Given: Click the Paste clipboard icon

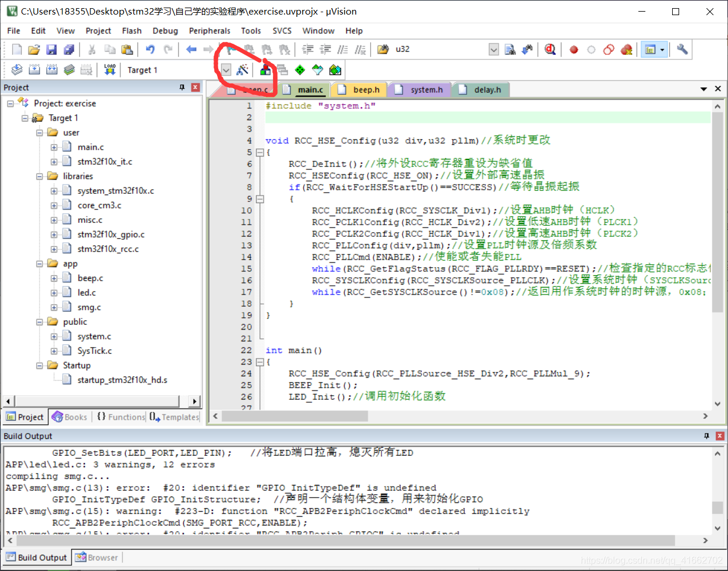Looking at the screenshot, I should click(x=127, y=49).
